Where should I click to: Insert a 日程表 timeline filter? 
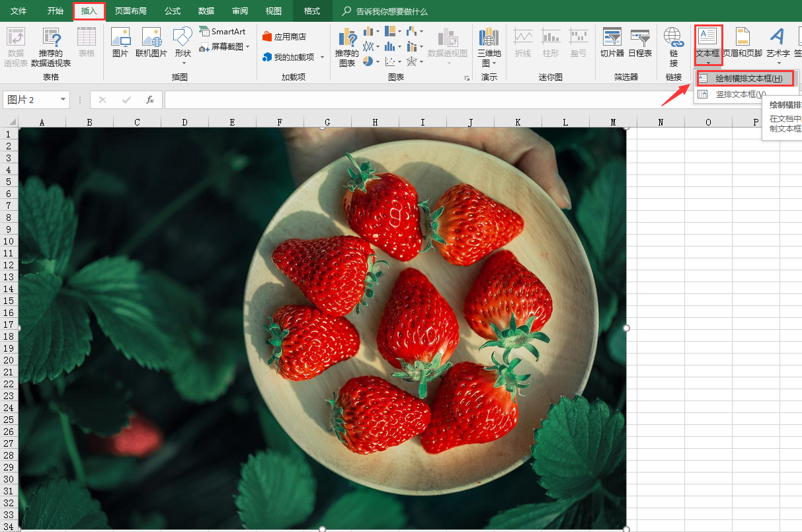click(640, 43)
